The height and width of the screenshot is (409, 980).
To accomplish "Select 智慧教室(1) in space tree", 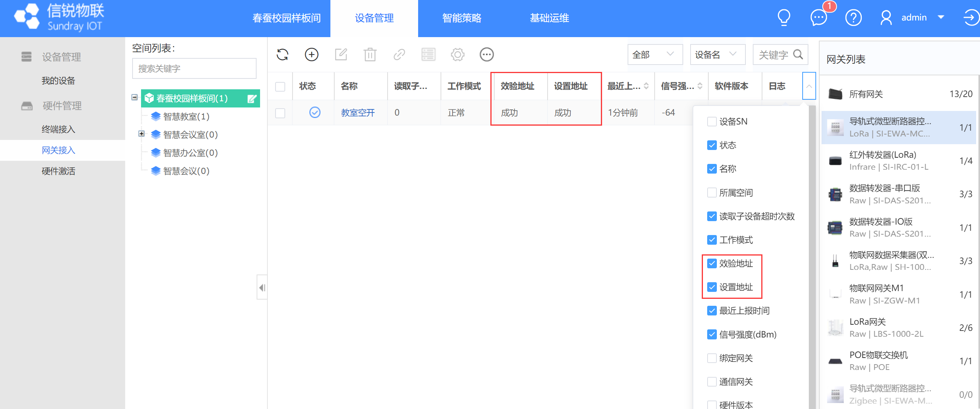I will [x=186, y=116].
